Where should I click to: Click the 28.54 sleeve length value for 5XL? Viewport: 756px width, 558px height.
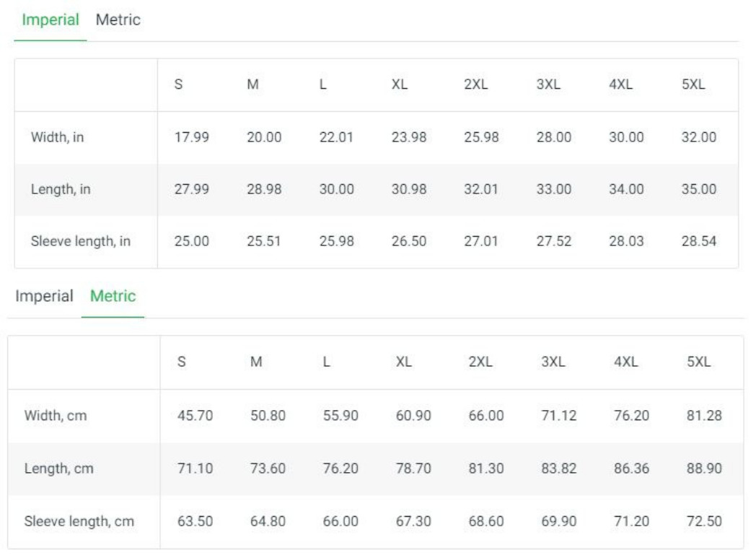click(x=698, y=241)
